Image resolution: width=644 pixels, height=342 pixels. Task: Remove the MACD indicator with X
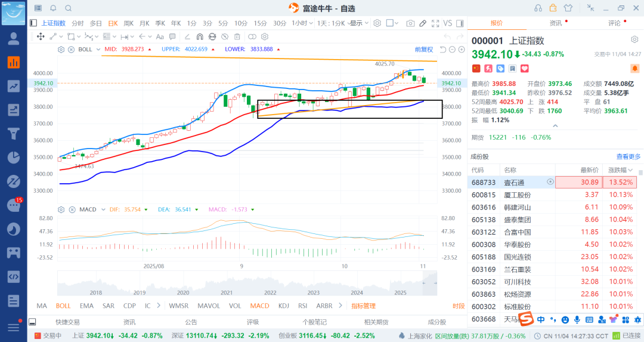click(70, 209)
